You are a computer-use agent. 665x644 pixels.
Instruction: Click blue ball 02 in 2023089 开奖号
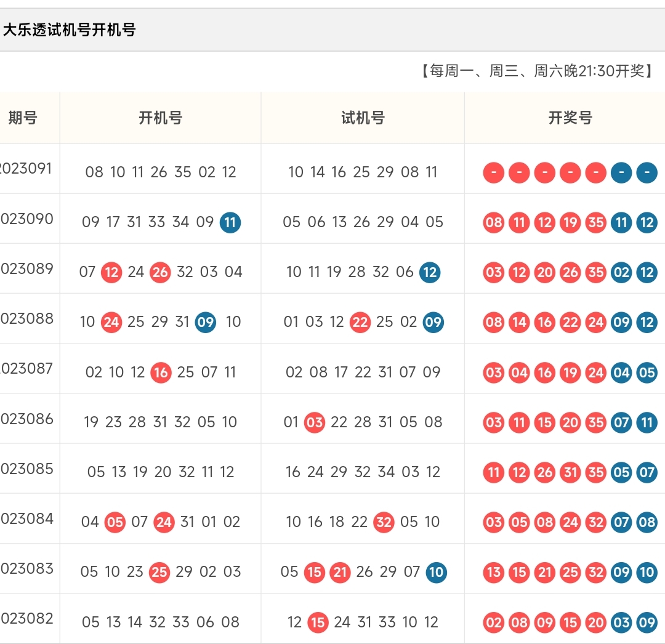coord(621,272)
